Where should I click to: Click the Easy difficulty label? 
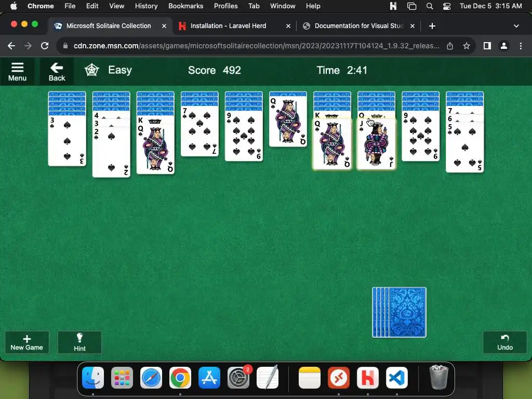pos(120,70)
